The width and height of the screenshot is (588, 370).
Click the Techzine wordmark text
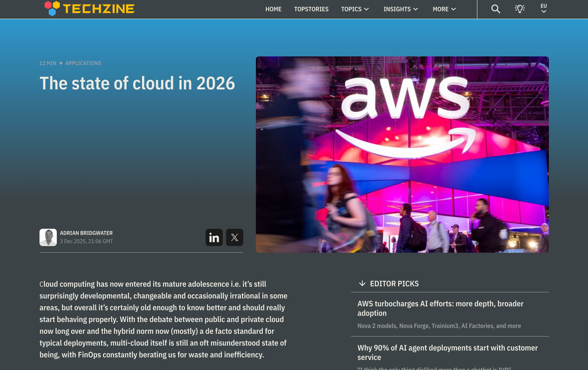pos(99,9)
